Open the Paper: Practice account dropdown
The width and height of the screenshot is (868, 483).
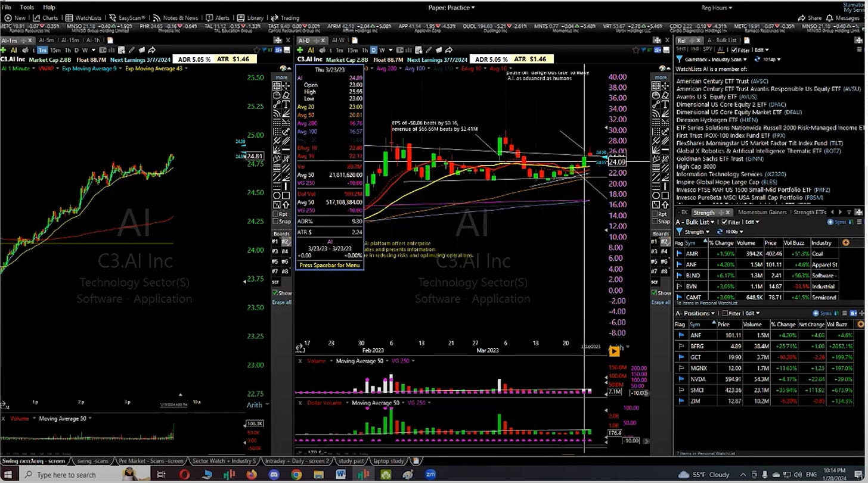point(451,7)
